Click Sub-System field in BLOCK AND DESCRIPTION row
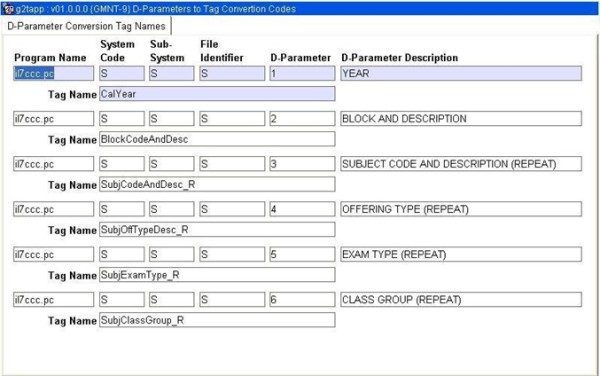 pyautogui.click(x=171, y=119)
